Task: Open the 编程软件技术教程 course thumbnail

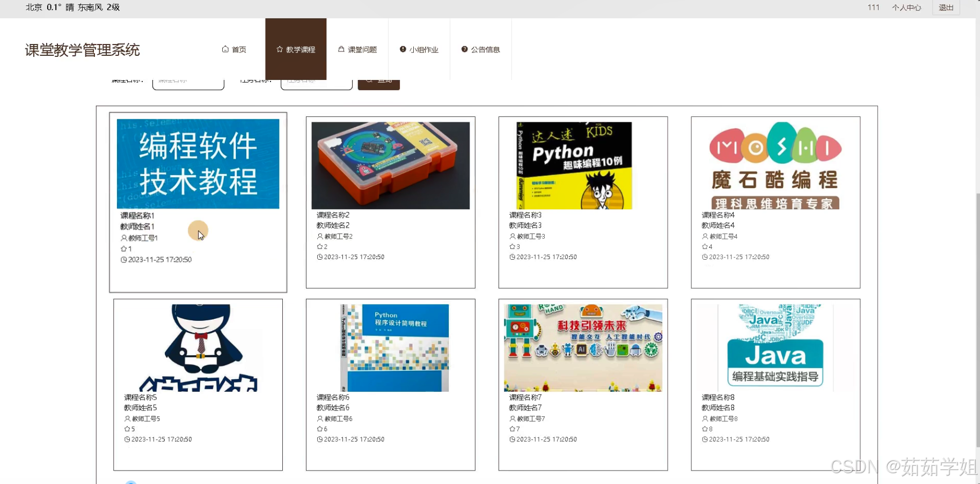Action: tap(198, 164)
